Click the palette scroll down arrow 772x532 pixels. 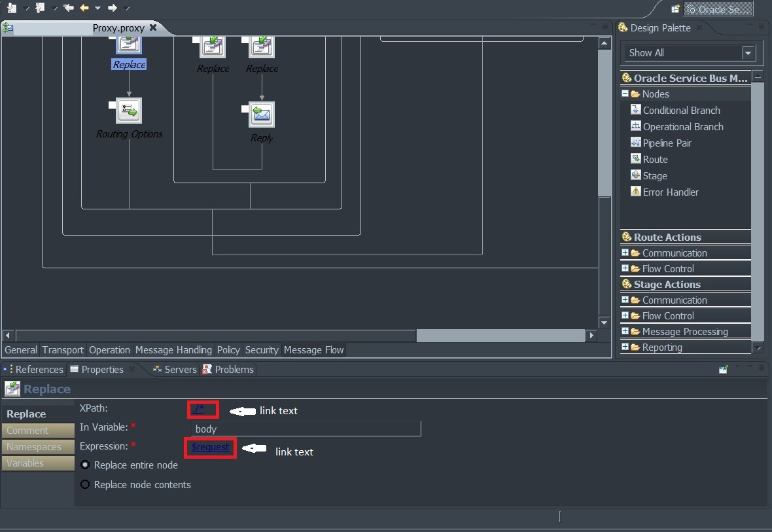pyautogui.click(x=758, y=347)
